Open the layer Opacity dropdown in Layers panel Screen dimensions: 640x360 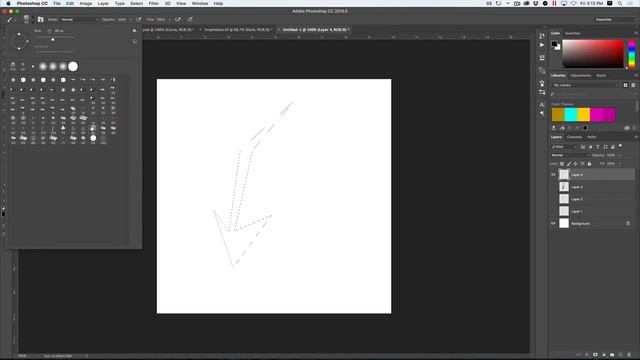tap(620, 155)
